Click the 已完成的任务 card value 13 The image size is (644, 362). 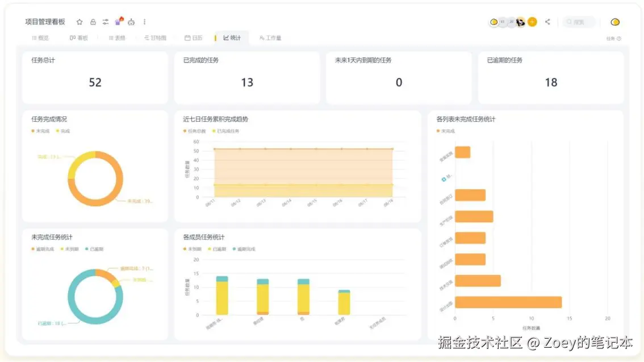click(x=247, y=82)
